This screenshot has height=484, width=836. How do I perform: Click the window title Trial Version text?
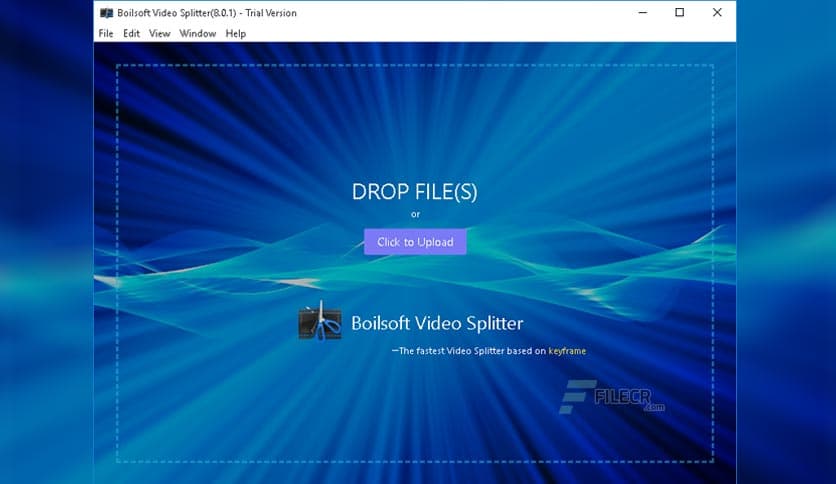[271, 13]
